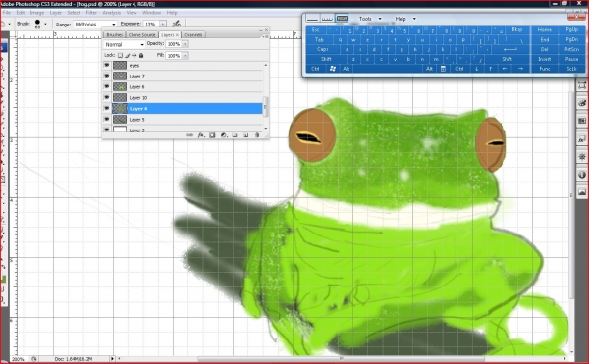This screenshot has width=589, height=364.
Task: Open the layer Fill slider arrow
Action: 185,56
